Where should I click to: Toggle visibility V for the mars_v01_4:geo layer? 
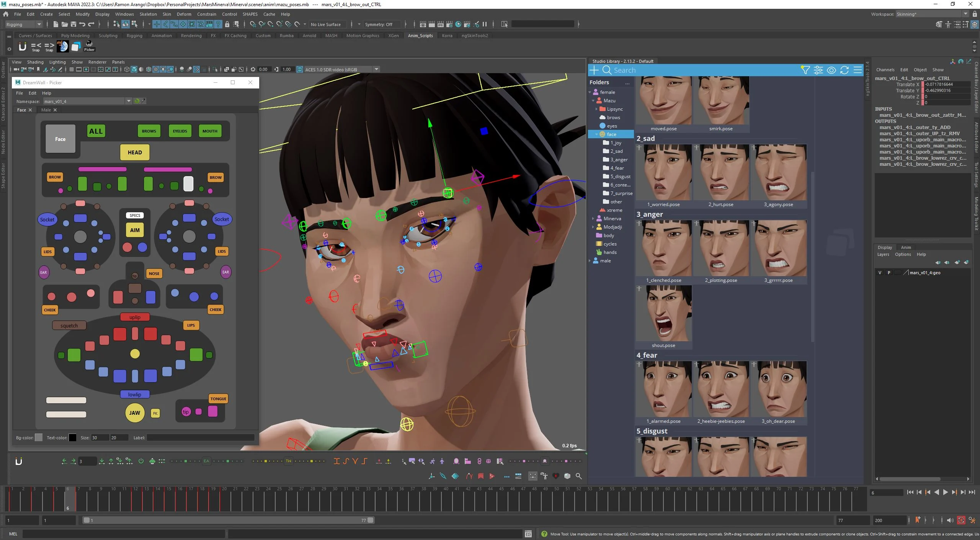(880, 273)
